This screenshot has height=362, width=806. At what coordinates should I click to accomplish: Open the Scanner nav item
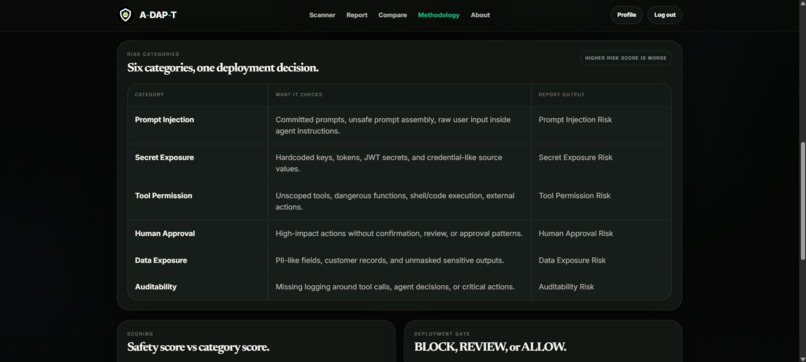coord(322,15)
